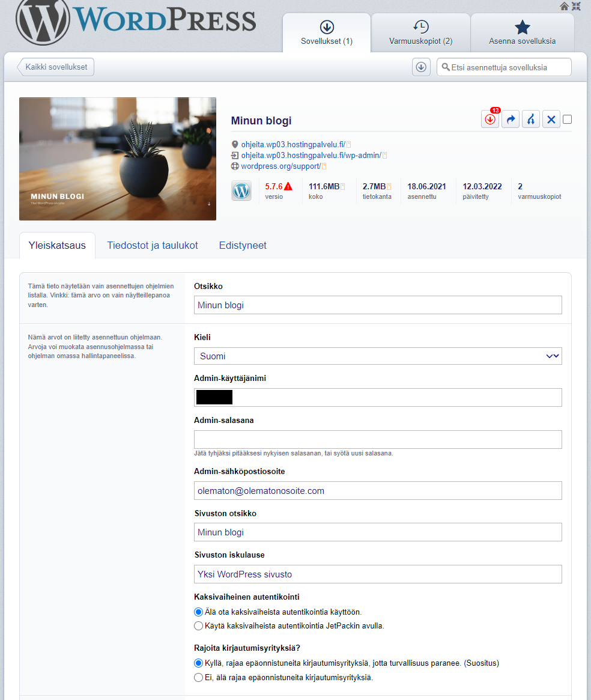Open the wp-admin link for the site
Image resolution: width=591 pixels, height=700 pixels.
[x=311, y=155]
